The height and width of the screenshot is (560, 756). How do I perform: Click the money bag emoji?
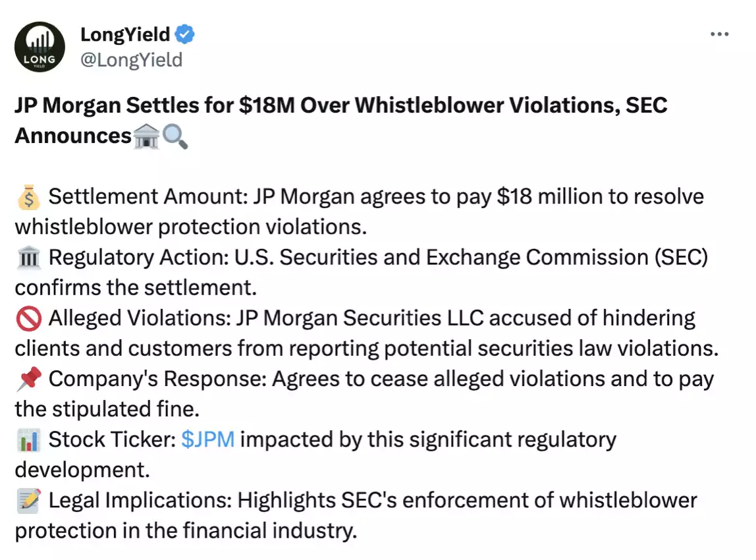pos(28,196)
